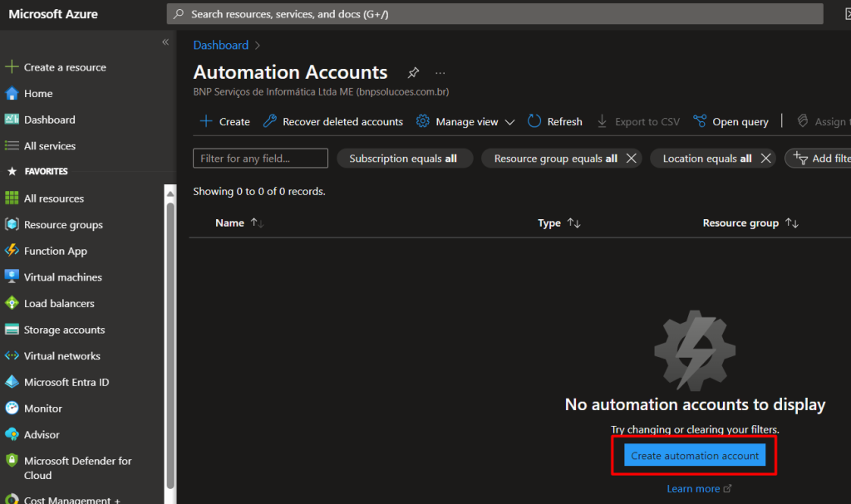Click the Open query button

pos(730,121)
